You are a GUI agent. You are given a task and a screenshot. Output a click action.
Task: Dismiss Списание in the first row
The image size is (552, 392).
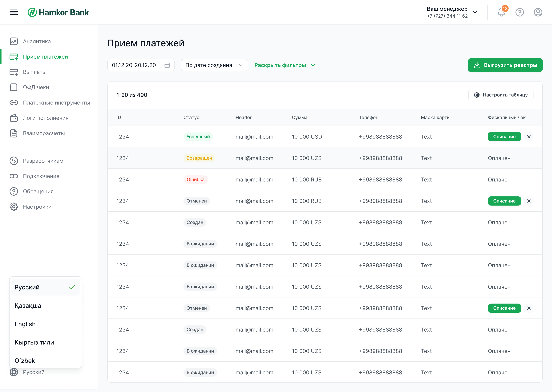[x=529, y=137]
